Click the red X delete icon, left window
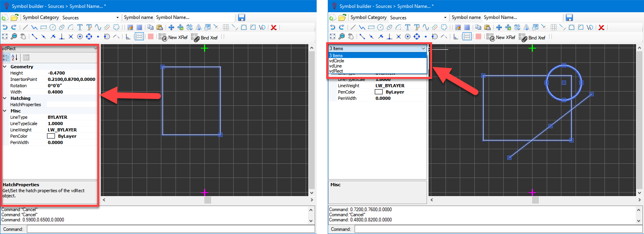The height and width of the screenshot is (234, 644). point(274,27)
